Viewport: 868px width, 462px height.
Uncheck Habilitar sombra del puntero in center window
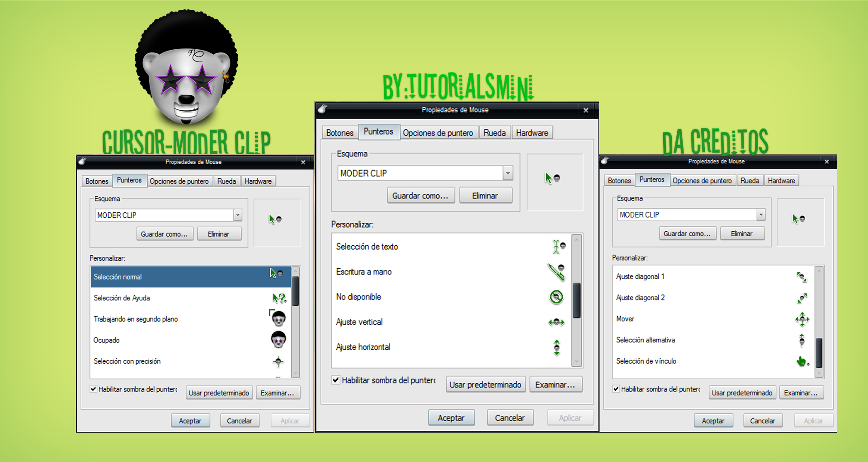click(336, 380)
